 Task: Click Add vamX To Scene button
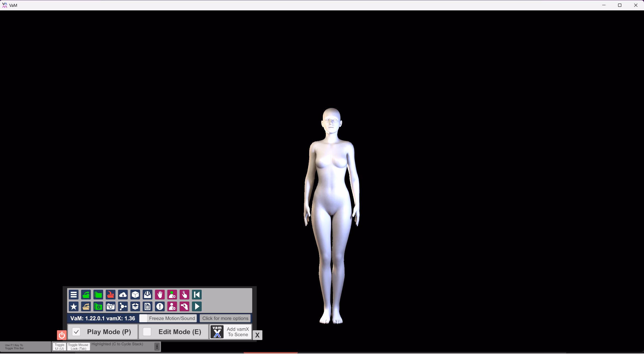tap(231, 332)
